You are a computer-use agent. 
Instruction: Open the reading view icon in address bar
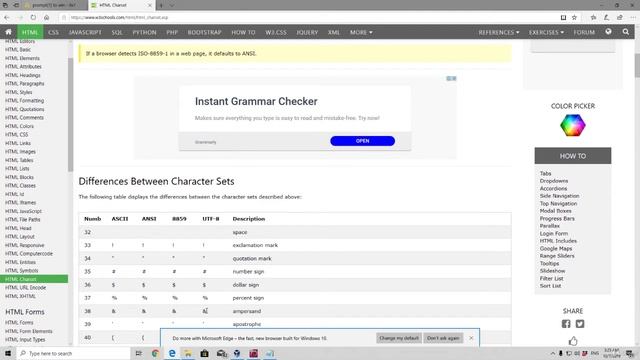(x=563, y=18)
